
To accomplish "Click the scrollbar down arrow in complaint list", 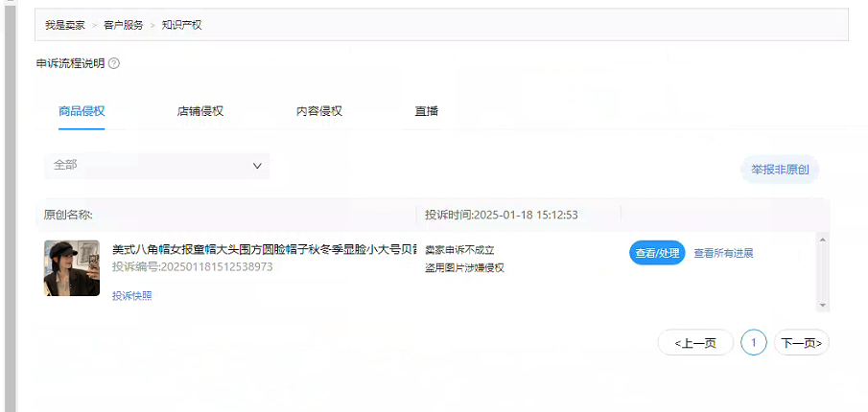I will point(822,306).
